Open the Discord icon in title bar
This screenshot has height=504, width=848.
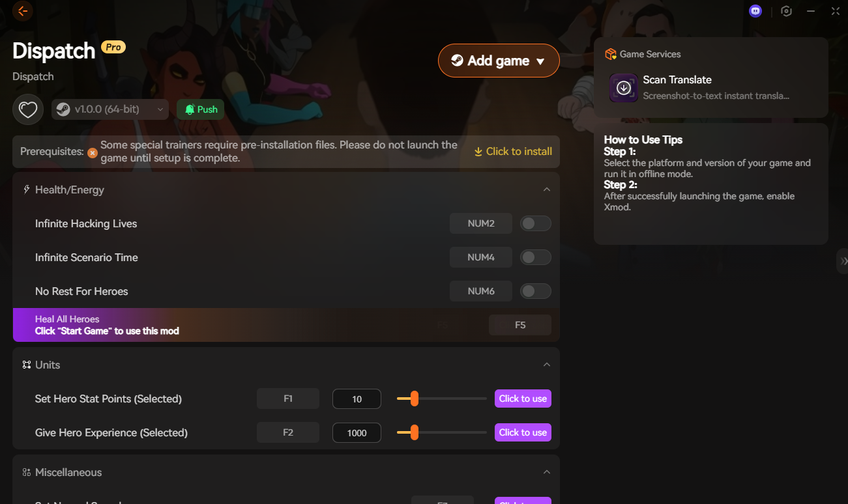click(755, 11)
